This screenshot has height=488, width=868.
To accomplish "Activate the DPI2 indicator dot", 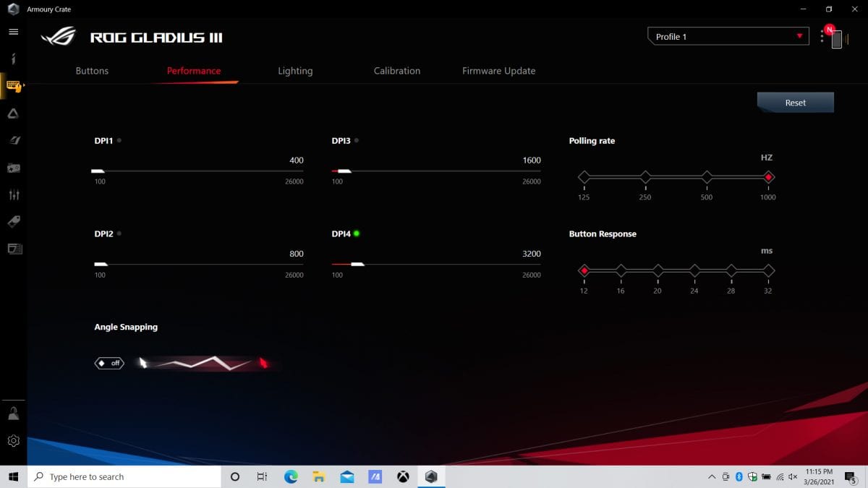I will point(119,234).
